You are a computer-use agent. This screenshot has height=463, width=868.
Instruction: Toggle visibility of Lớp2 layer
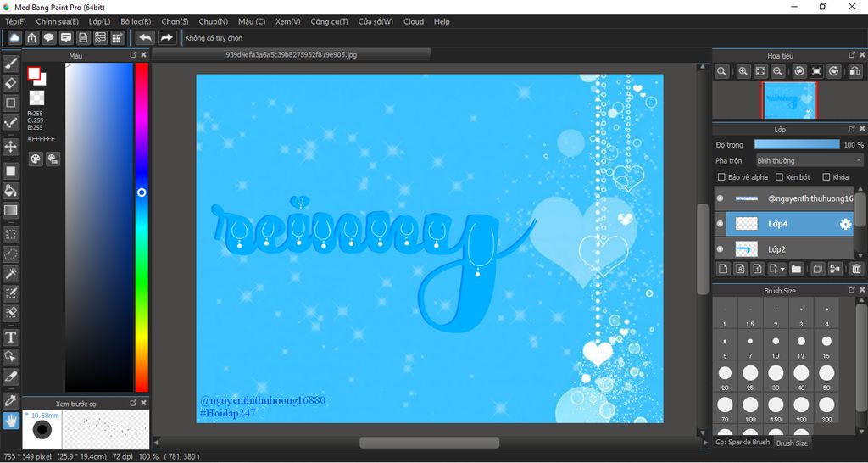[x=720, y=249]
